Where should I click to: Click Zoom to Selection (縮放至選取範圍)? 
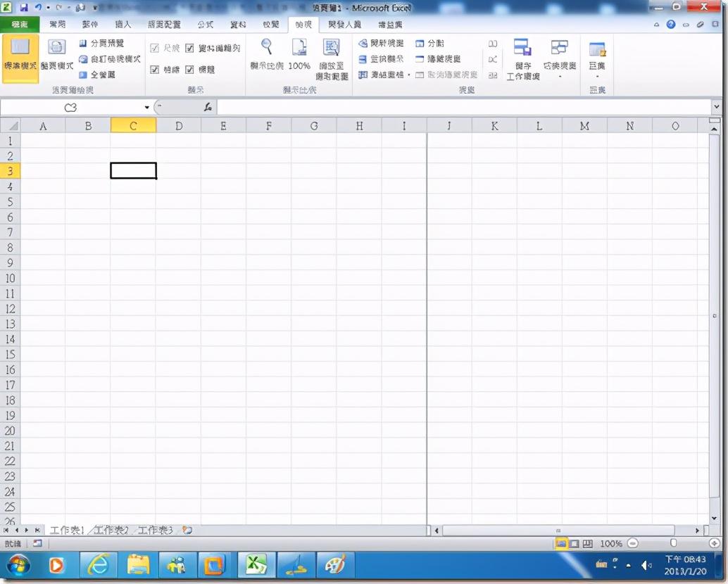(x=332, y=59)
